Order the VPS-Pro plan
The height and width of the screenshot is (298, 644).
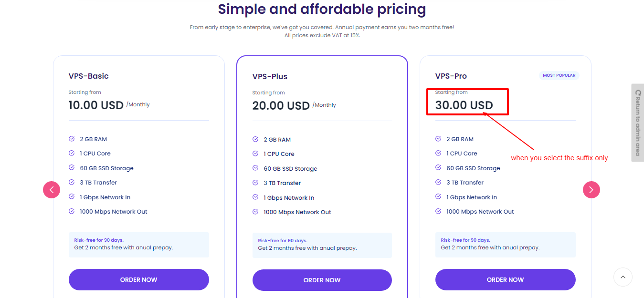click(505, 280)
